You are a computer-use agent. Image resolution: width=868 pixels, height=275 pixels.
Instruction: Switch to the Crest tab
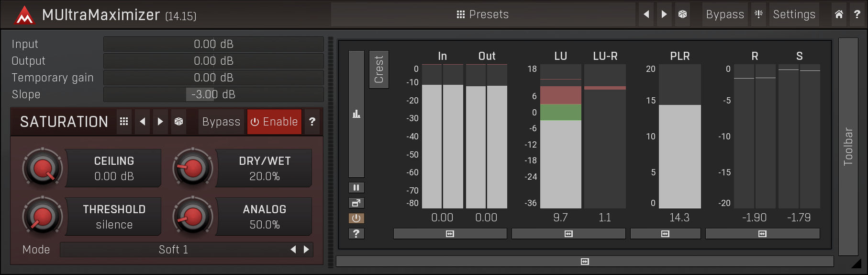click(x=378, y=69)
